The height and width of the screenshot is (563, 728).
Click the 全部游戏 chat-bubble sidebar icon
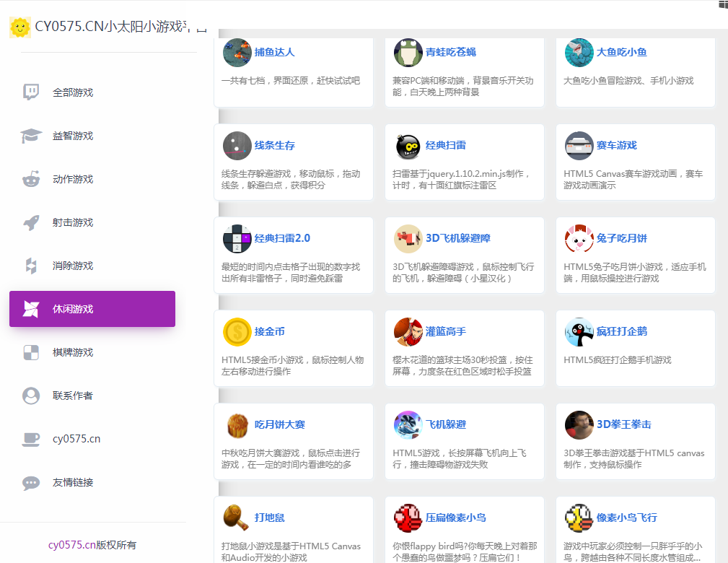[x=31, y=92]
